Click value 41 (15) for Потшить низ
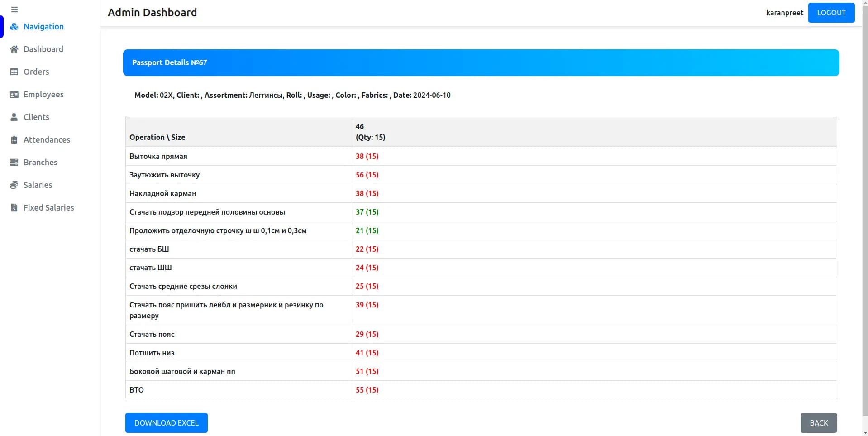The width and height of the screenshot is (868, 436). [x=367, y=353]
